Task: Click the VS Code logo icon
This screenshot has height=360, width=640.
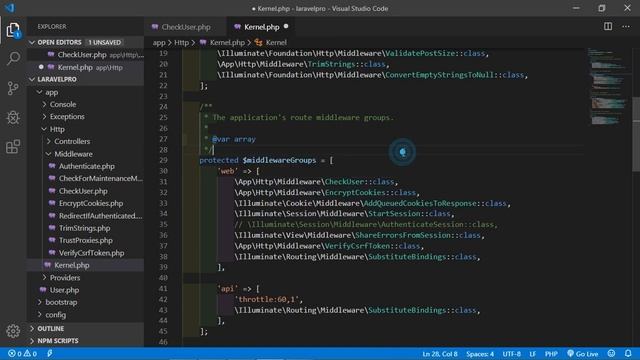Action: click(x=9, y=8)
